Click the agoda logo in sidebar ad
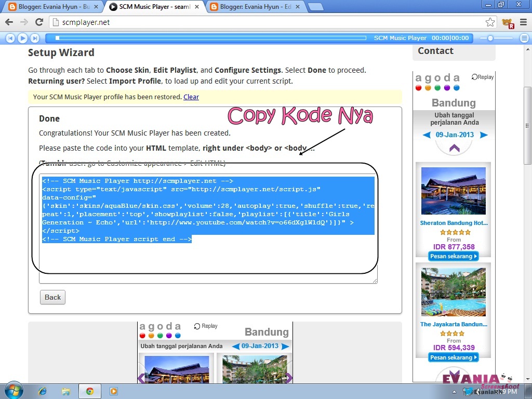This screenshot has width=532, height=399. (x=437, y=82)
